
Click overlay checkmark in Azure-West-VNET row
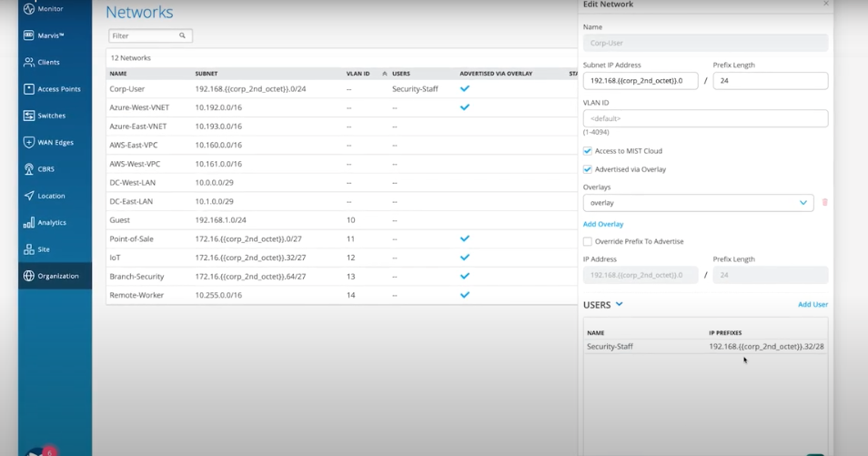464,106
